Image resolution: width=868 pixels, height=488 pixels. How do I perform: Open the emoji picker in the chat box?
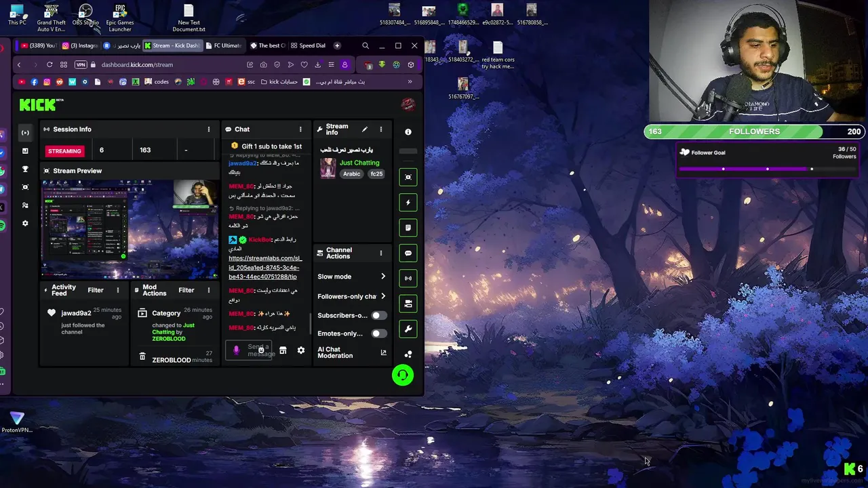(261, 350)
